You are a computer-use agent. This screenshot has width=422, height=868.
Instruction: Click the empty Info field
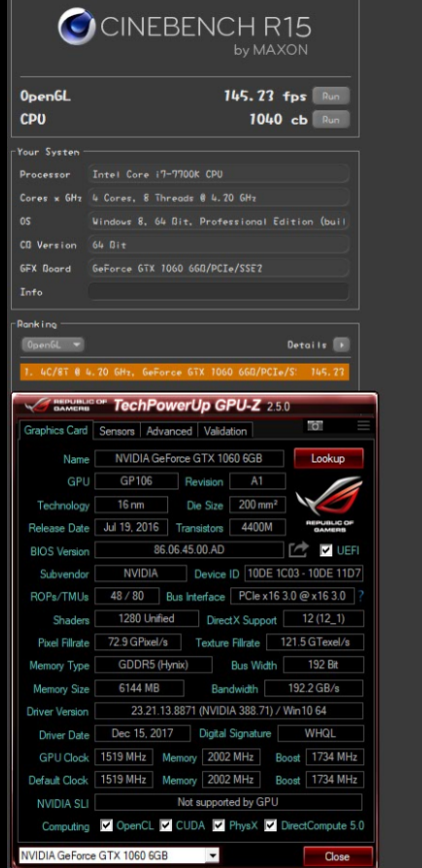[x=218, y=292]
